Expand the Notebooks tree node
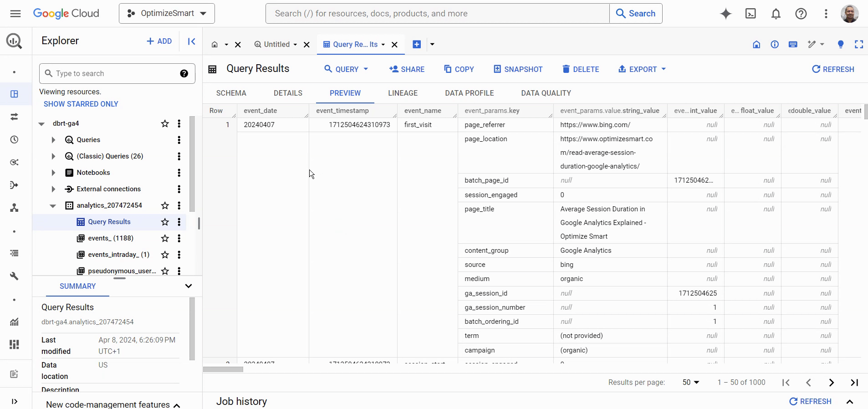Image resolution: width=868 pixels, height=409 pixels. tap(53, 173)
